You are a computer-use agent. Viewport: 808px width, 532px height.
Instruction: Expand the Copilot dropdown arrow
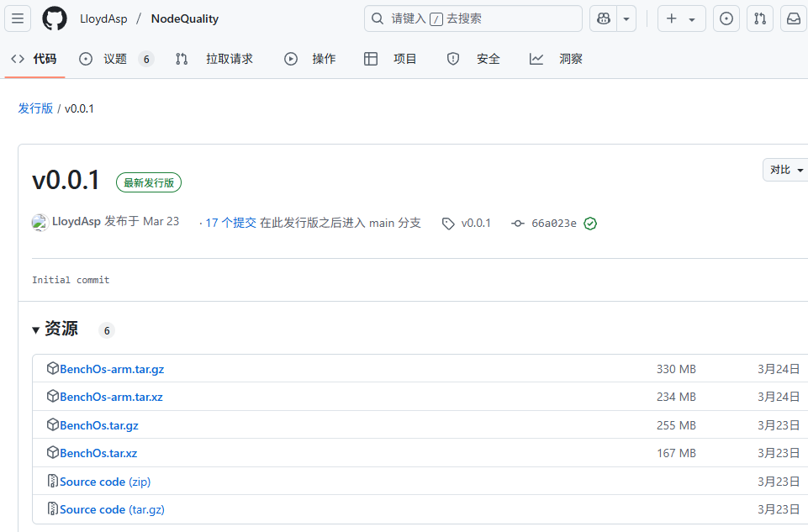(626, 18)
